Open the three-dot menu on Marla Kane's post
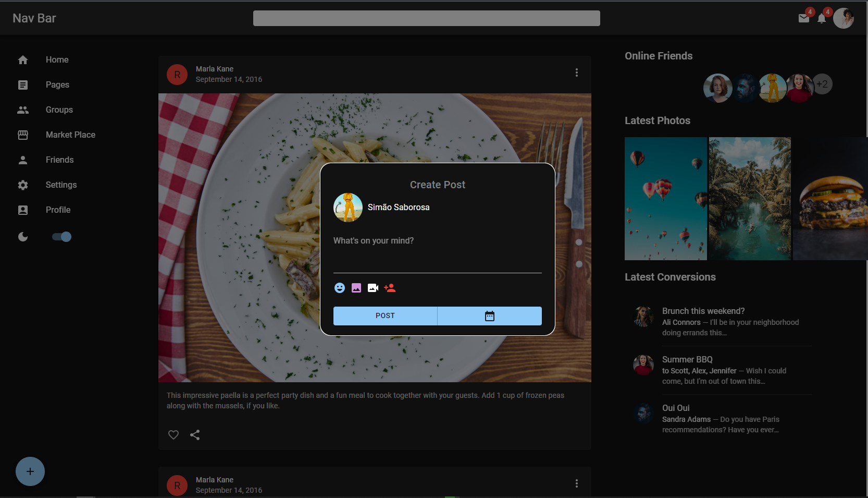868x498 pixels. [x=577, y=72]
